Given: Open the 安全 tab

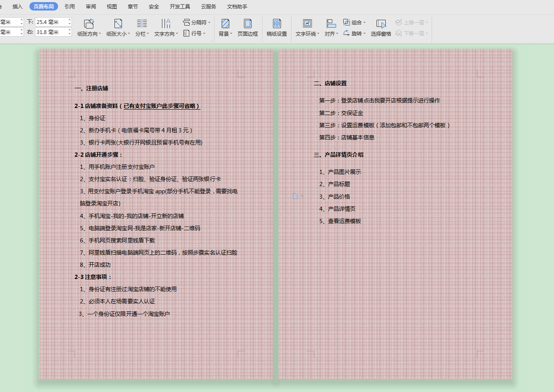Looking at the screenshot, I should 154,6.
